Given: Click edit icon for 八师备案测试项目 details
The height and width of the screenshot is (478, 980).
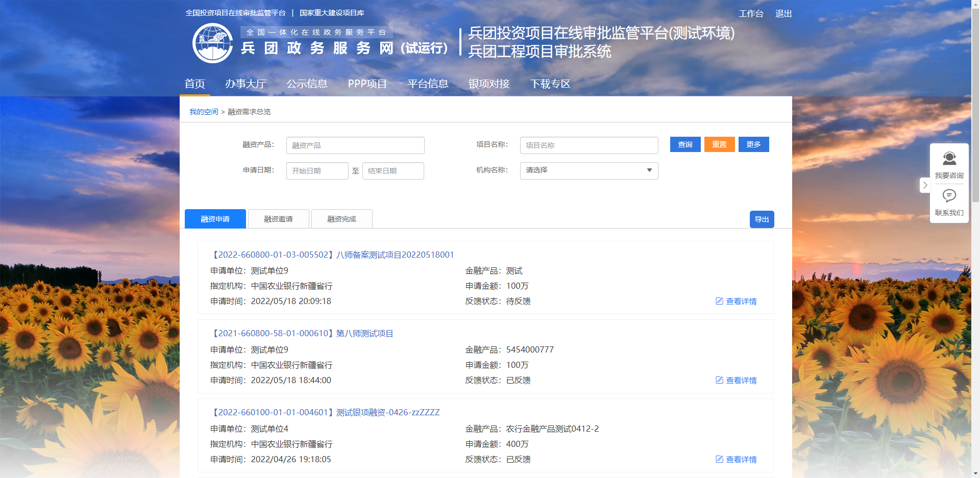Looking at the screenshot, I should (719, 301).
